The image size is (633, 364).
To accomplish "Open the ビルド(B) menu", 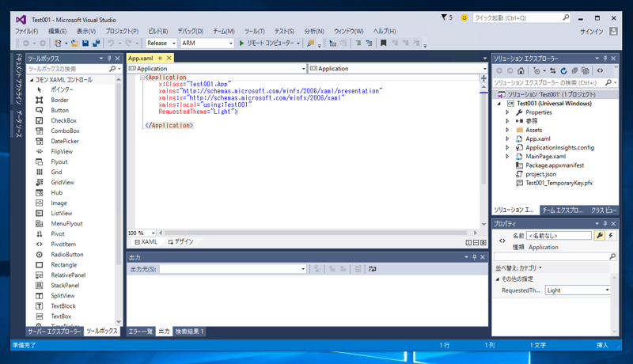I will [157, 31].
